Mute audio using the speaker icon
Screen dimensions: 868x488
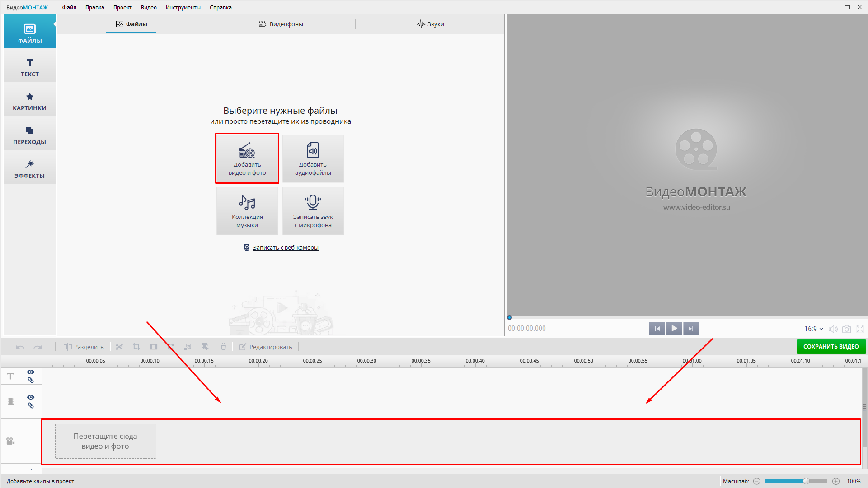tap(833, 329)
